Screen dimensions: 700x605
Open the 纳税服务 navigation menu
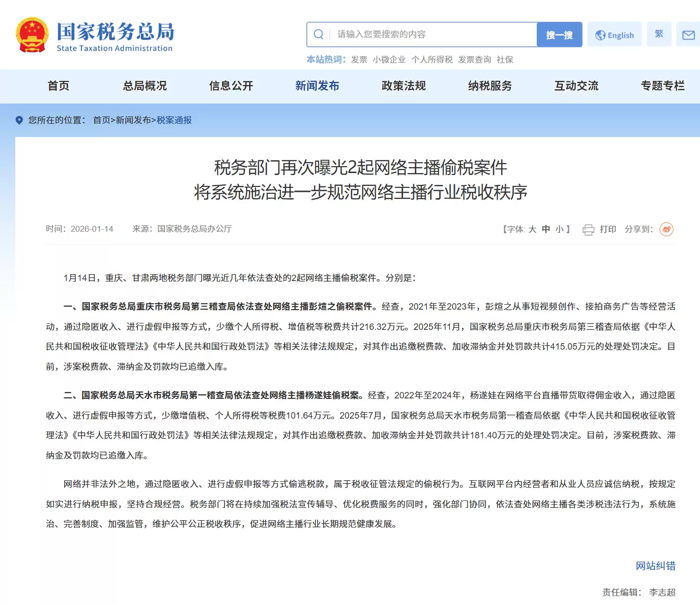click(x=490, y=86)
